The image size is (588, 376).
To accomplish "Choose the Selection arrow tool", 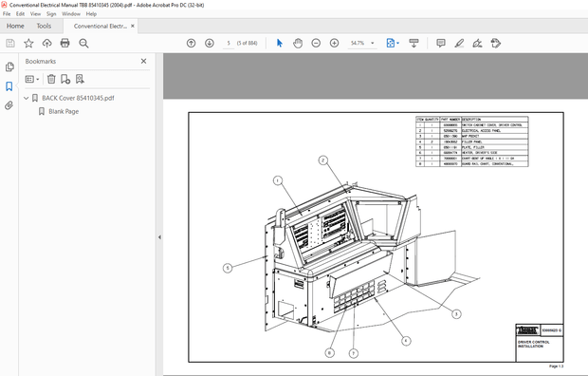I will (280, 43).
